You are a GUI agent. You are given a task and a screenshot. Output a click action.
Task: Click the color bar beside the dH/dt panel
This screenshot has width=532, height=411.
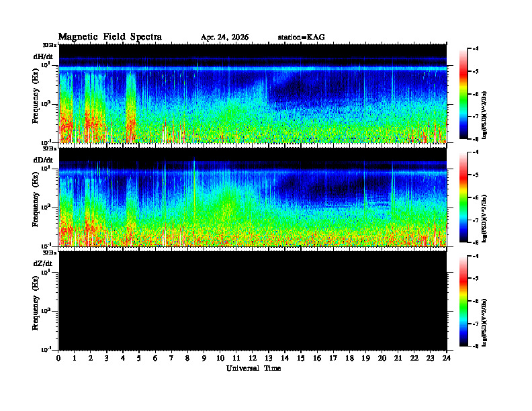click(463, 94)
